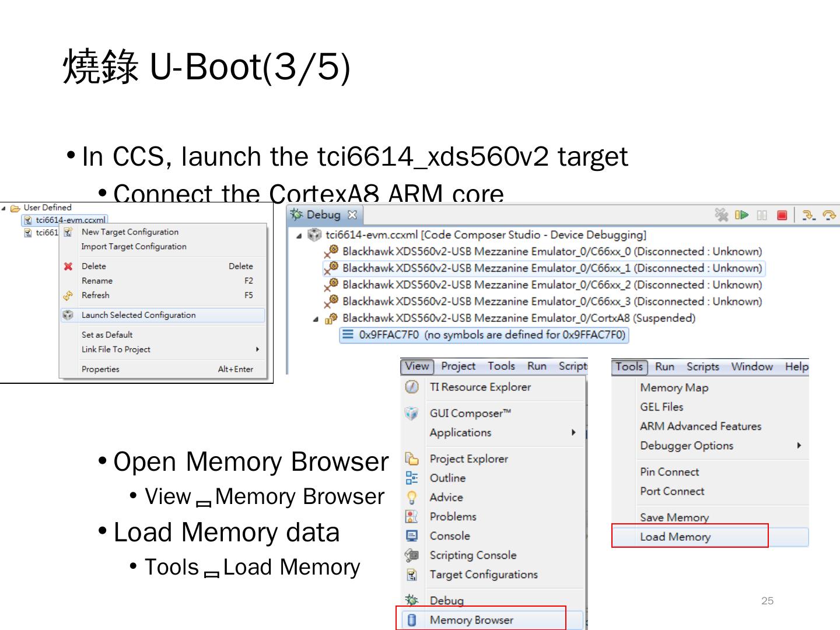Expand the Link File To Project submenu arrow
This screenshot has width=840, height=630.
tap(258, 349)
